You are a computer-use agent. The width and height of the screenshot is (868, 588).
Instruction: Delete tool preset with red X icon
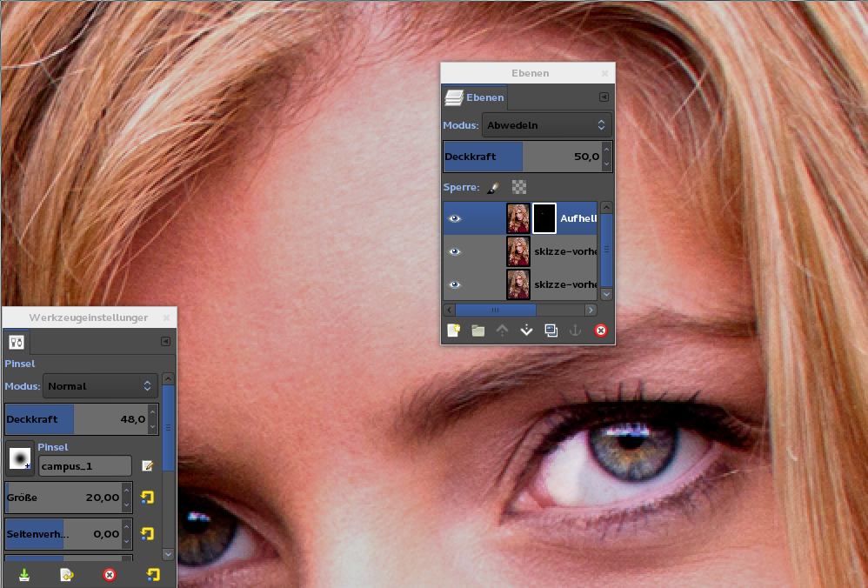click(110, 575)
